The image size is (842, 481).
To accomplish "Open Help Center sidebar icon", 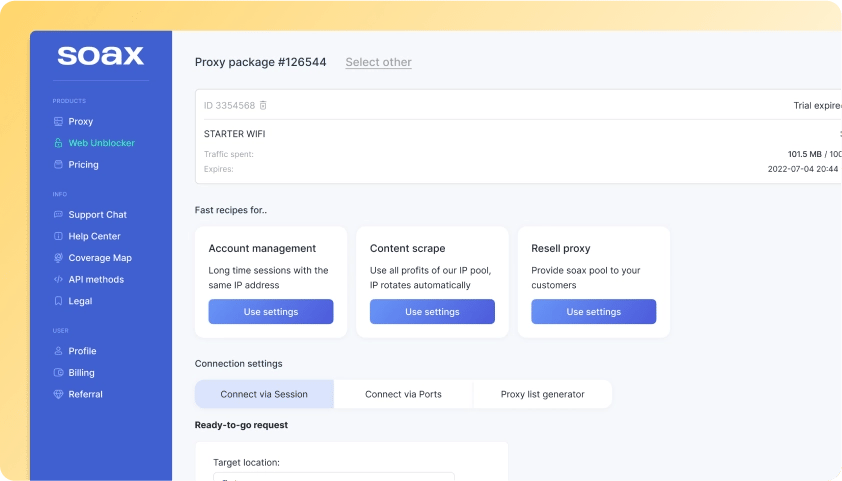I will pos(58,237).
